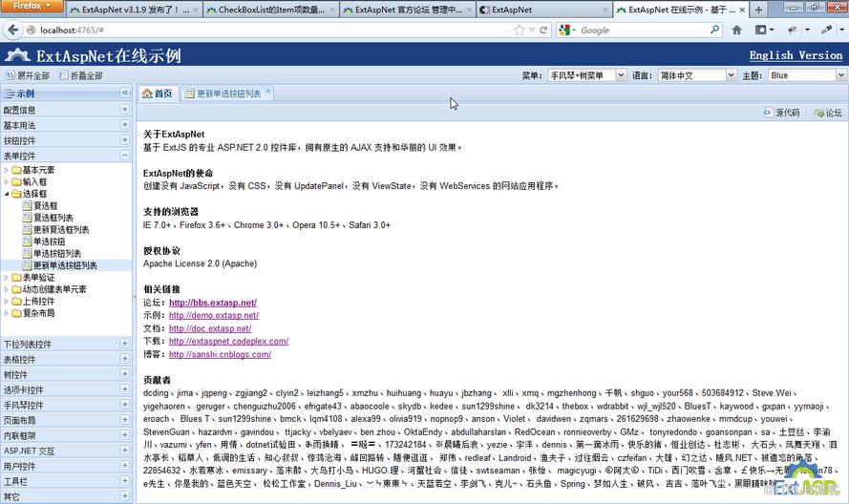Open the sanshi.cnblogs.com blog link
The width and height of the screenshot is (849, 504).
[x=220, y=354]
